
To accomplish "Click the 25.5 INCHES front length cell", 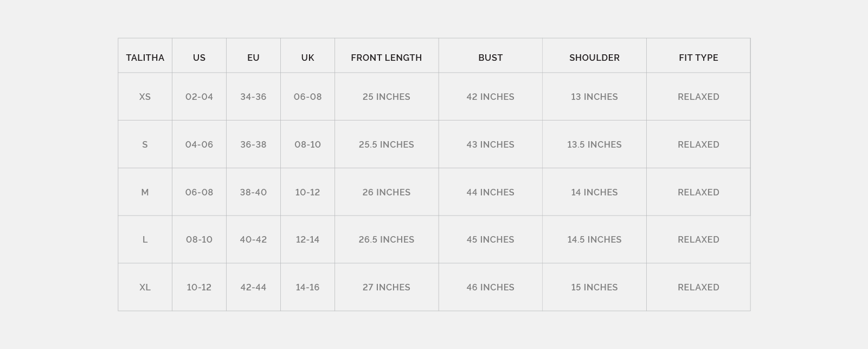I will click(x=386, y=144).
